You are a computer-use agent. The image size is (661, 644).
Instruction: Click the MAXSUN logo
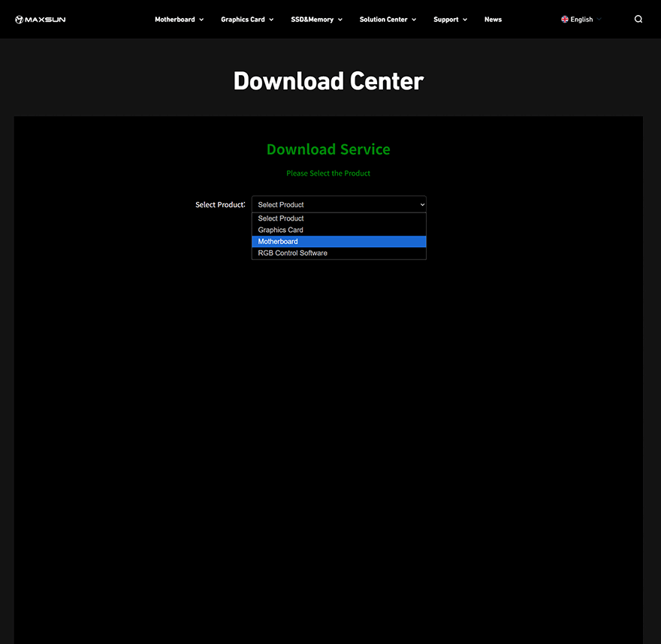coord(40,20)
